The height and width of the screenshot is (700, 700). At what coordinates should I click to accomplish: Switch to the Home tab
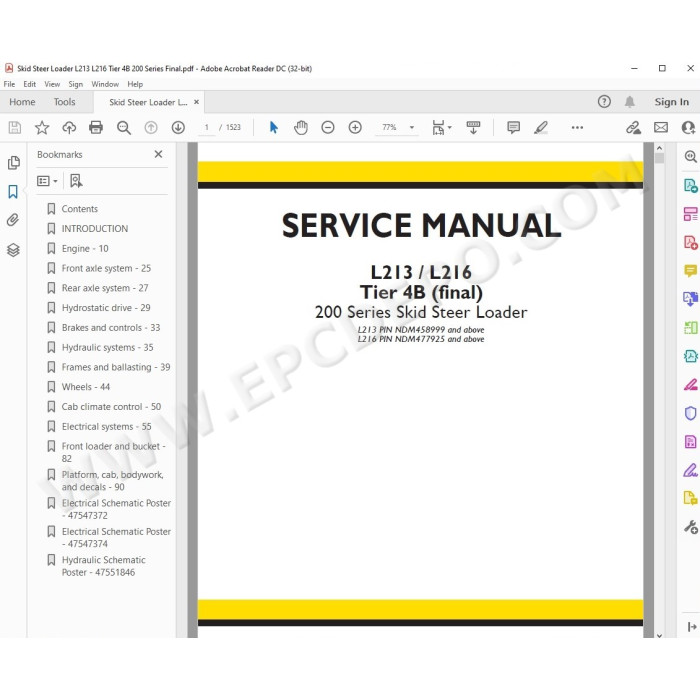(x=22, y=102)
